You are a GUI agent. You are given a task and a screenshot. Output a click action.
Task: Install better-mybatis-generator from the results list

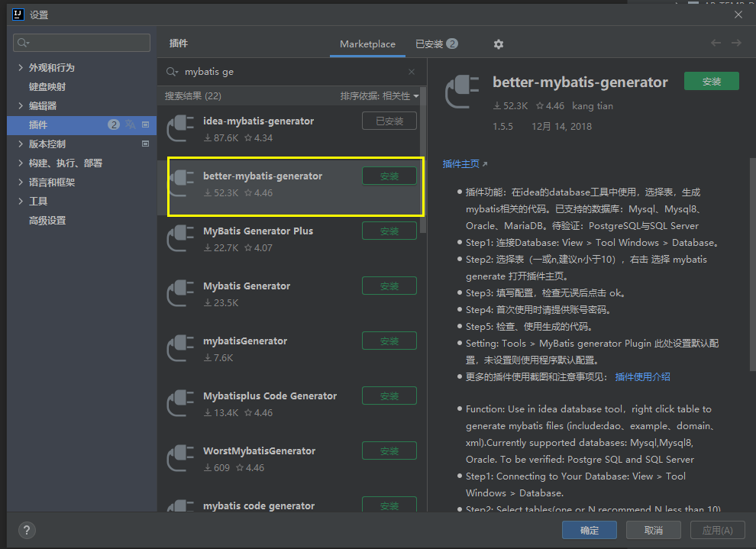click(389, 176)
